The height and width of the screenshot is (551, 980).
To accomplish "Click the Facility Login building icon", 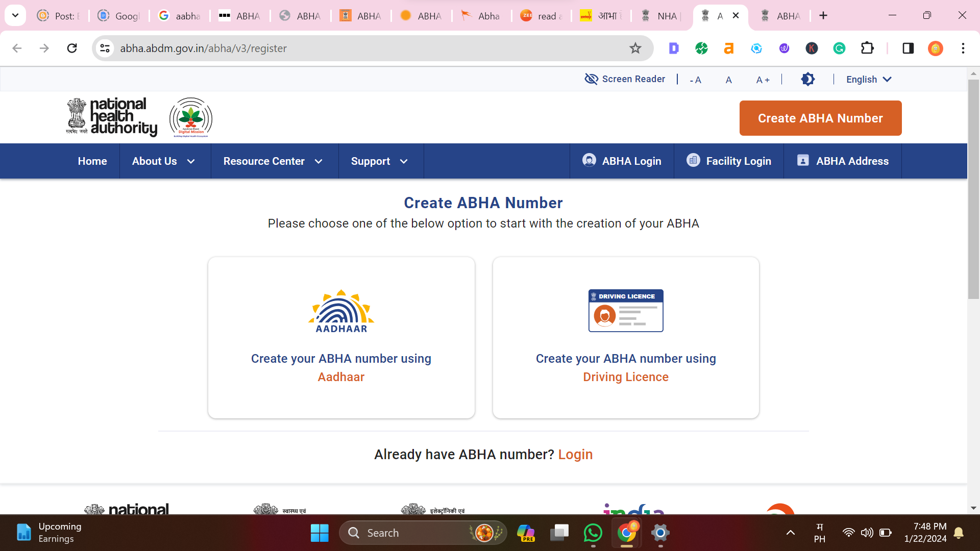I will point(692,161).
